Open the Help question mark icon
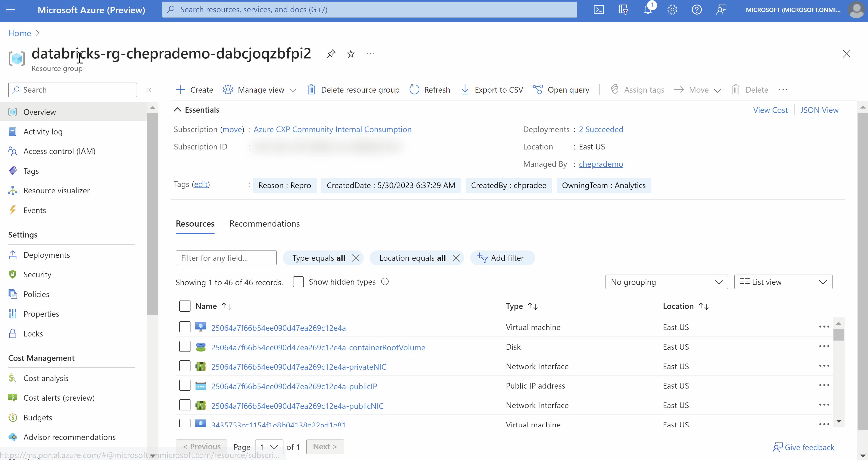The height and width of the screenshot is (460, 868). [697, 10]
